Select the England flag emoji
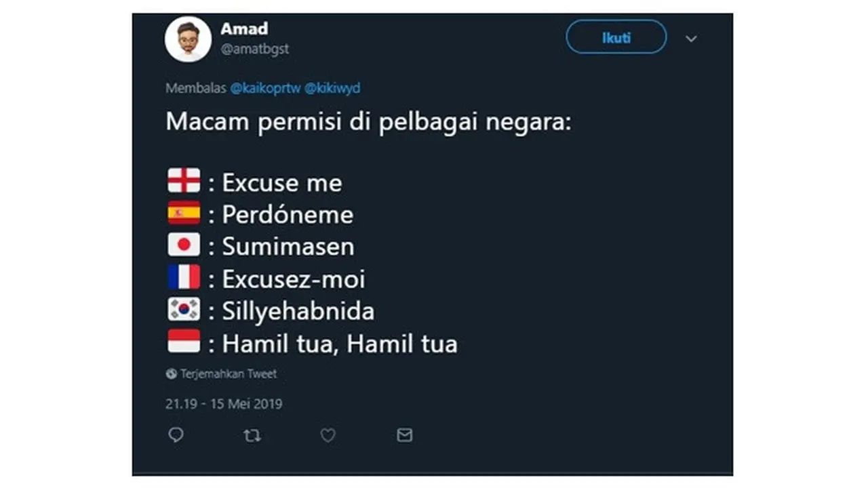This screenshot has height=488, width=868. [183, 180]
